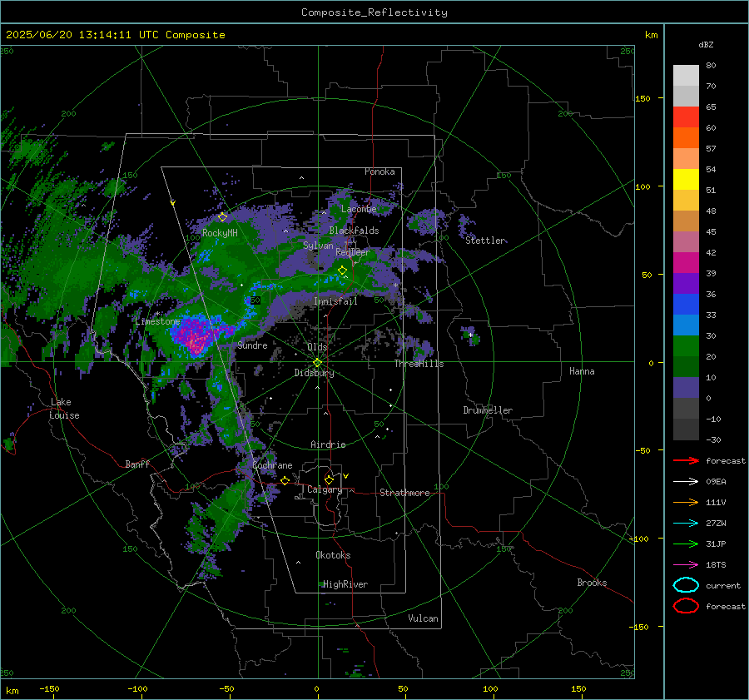Click the Okotoks town label
749x700 pixels.
(333, 555)
